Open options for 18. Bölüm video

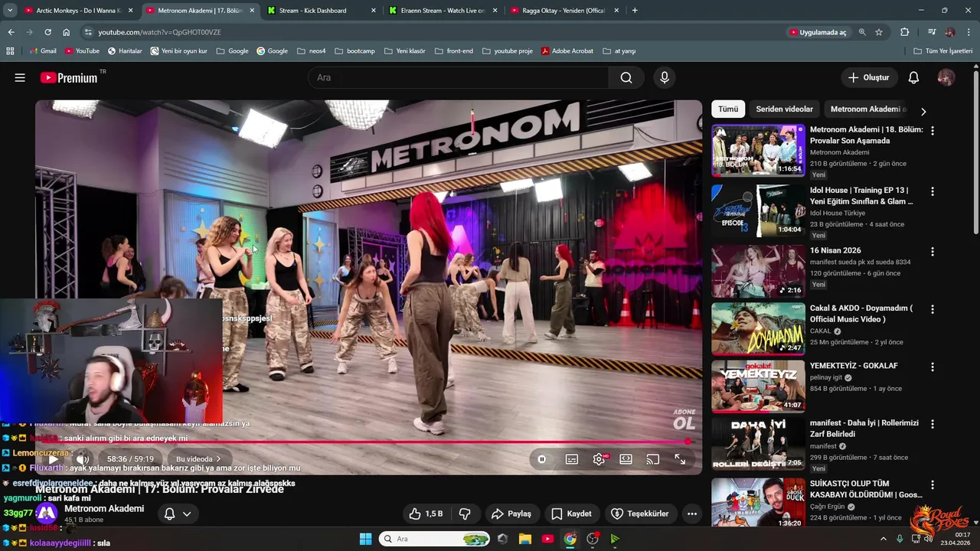tap(932, 131)
